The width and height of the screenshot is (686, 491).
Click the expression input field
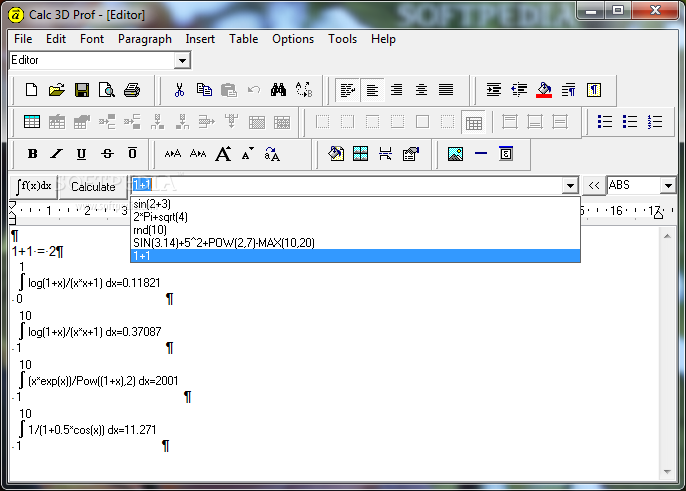point(347,186)
